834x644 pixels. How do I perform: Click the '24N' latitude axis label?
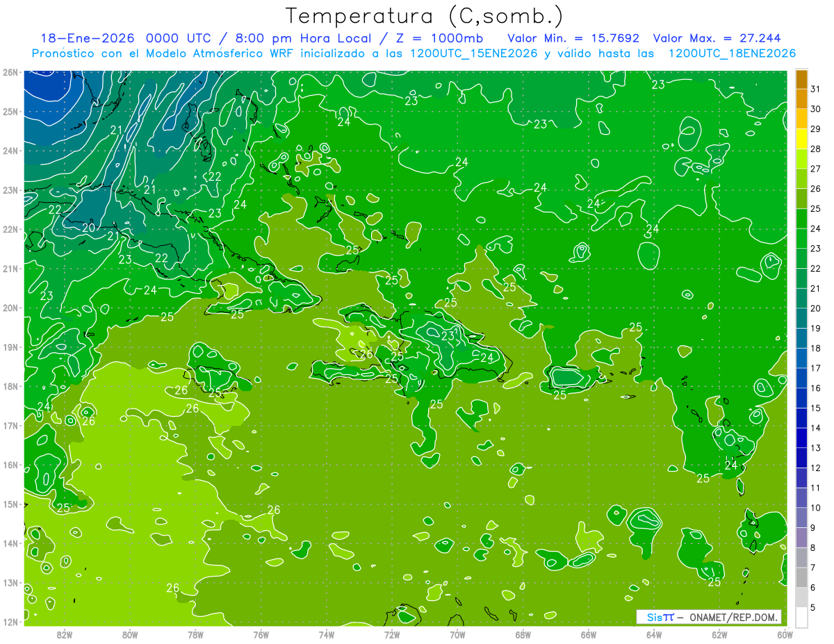(x=10, y=151)
